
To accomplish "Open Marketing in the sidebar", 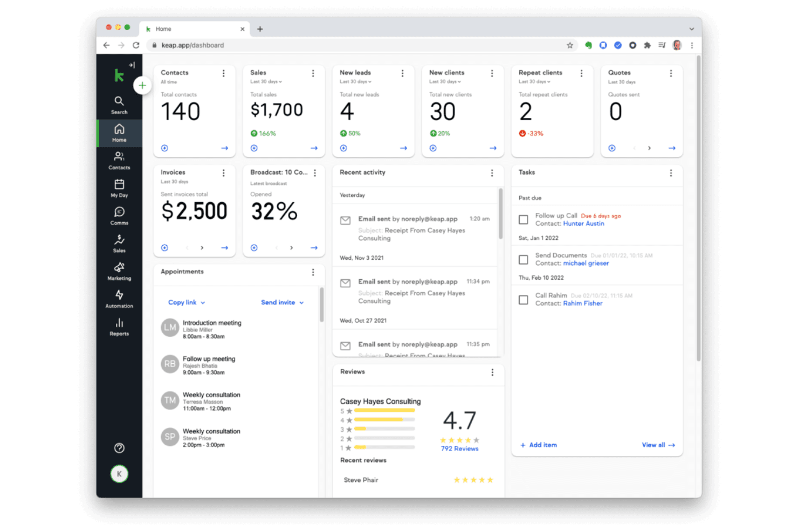I will (x=119, y=271).
